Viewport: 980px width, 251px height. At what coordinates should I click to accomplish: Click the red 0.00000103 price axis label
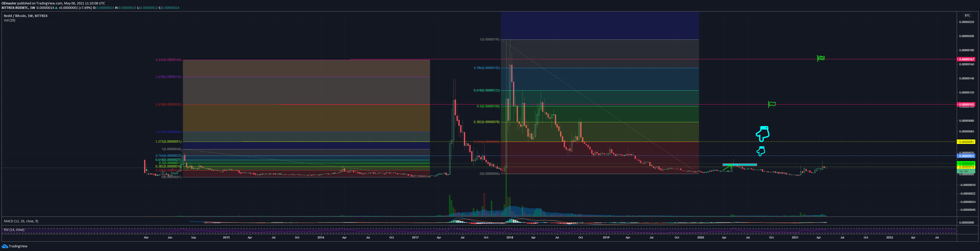(966, 104)
